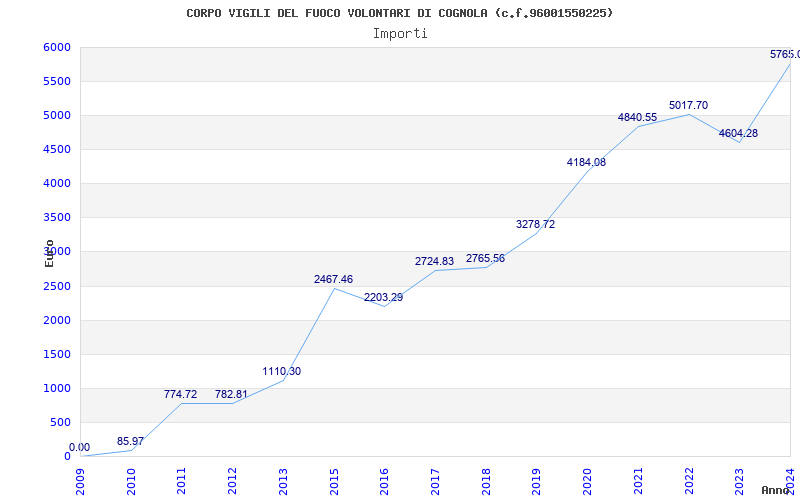
Task: Select the year 2017 axis label
Action: (435, 482)
